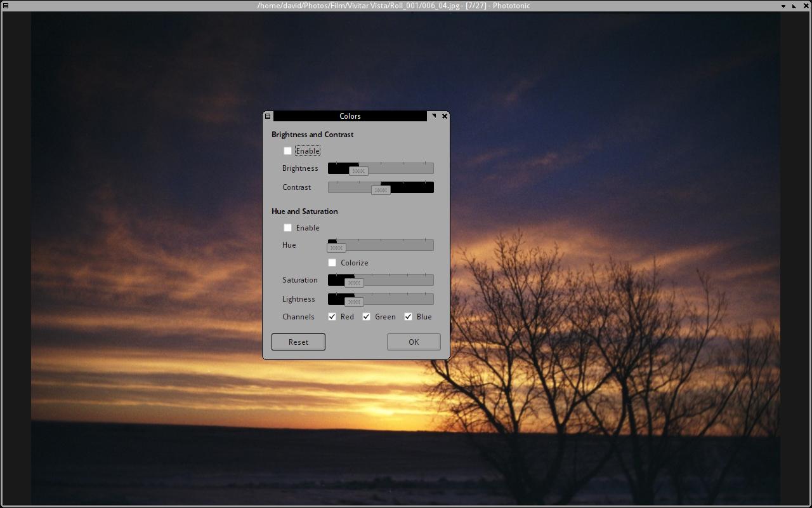Click the Saturation slider handle
This screenshot has height=508, width=812.
354,283
